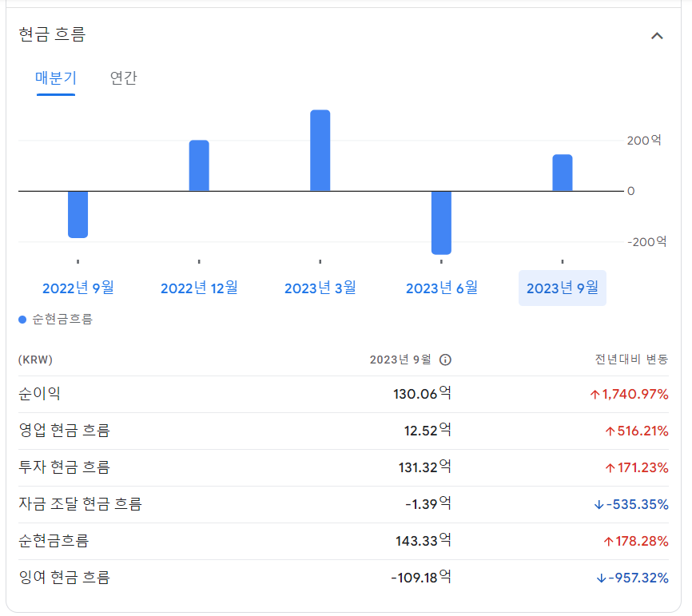692x616 pixels.
Task: Click the 178.28% change value
Action: 635,541
